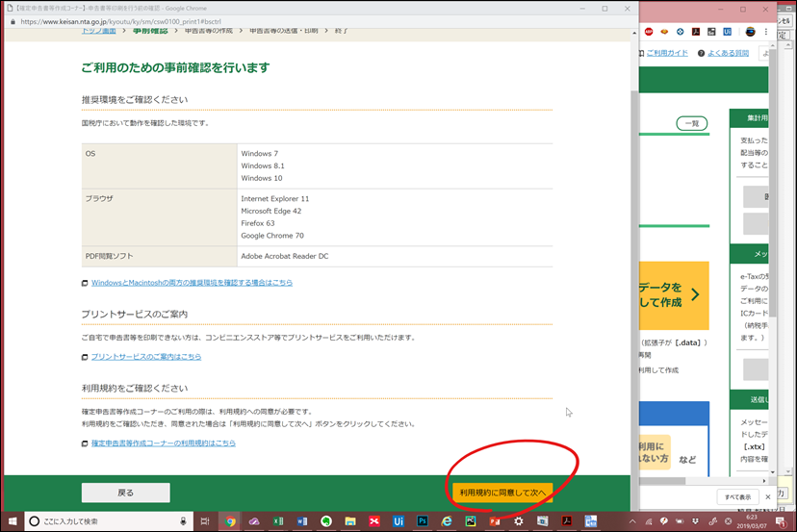Open the WindowsとMacintosh recommended environment link

click(x=192, y=283)
